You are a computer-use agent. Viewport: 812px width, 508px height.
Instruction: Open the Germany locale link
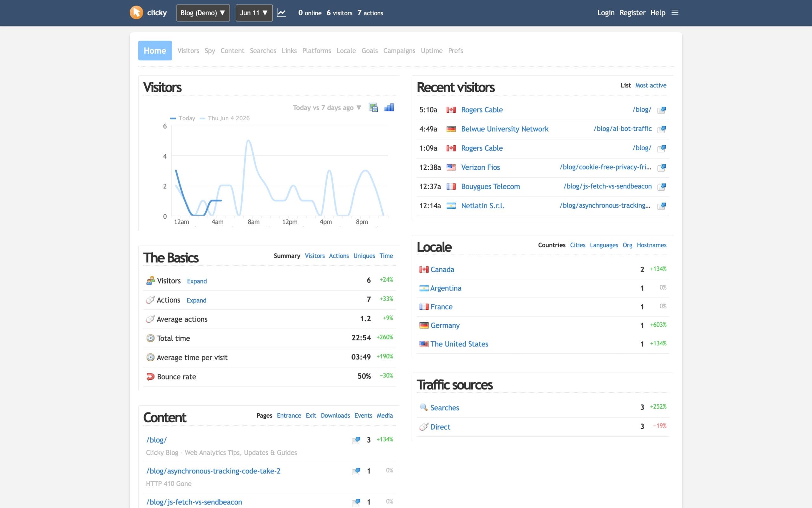coord(445,325)
